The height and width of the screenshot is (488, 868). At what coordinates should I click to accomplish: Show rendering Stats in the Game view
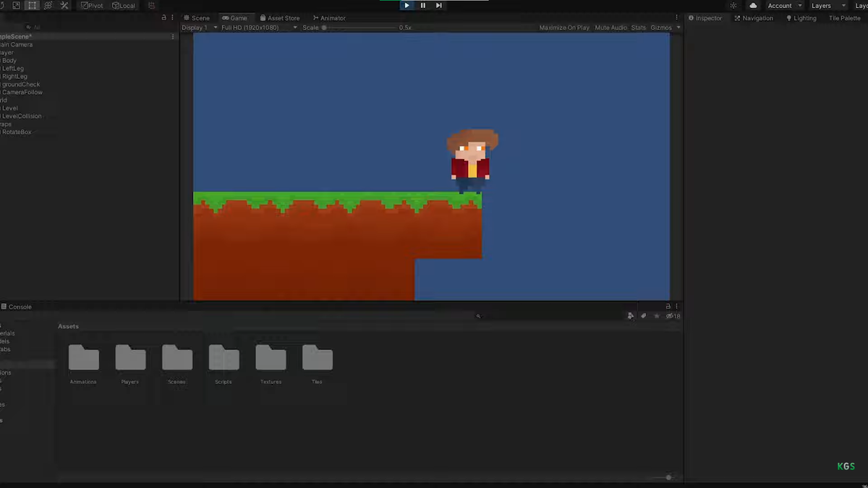pyautogui.click(x=638, y=27)
